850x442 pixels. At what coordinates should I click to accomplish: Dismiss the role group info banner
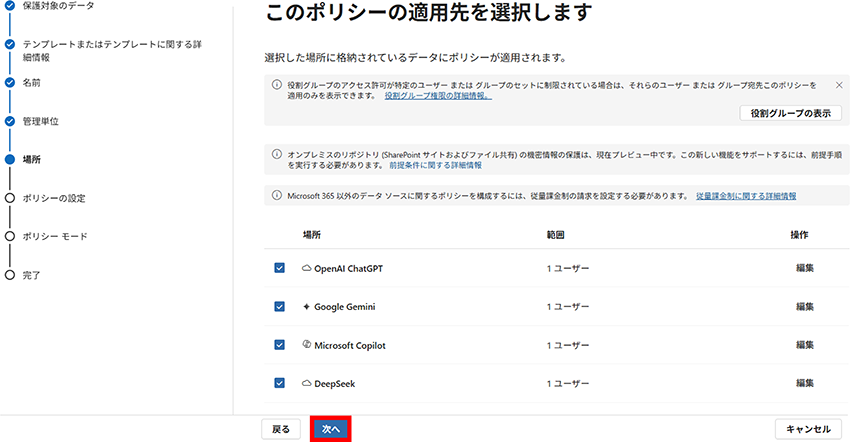click(837, 86)
